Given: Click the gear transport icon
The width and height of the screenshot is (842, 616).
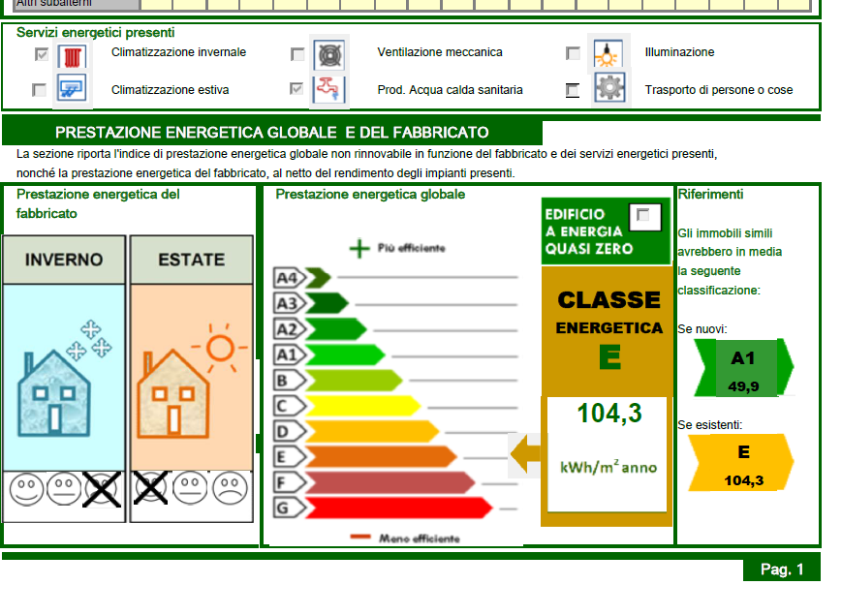Looking at the screenshot, I should pos(608,87).
